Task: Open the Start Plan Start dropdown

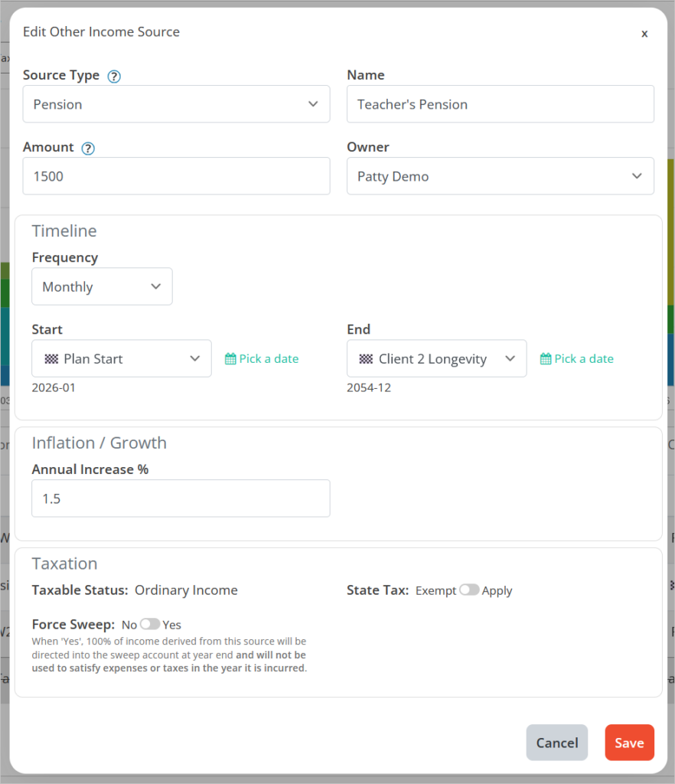Action: pos(122,359)
